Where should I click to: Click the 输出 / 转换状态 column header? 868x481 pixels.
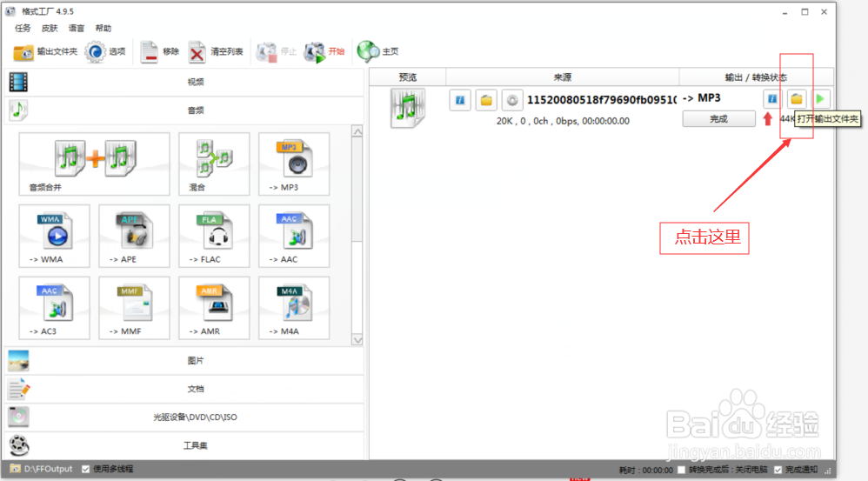click(756, 77)
